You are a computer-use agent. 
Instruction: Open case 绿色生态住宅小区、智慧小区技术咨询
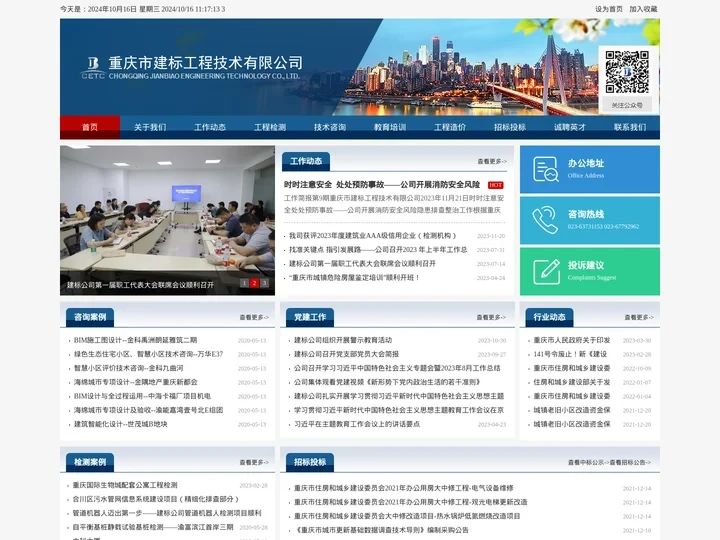(148, 354)
